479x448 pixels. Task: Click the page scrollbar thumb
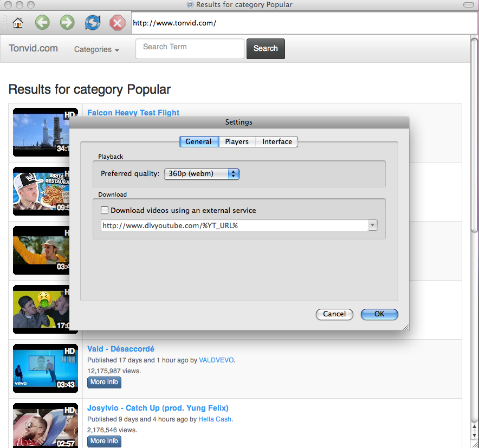point(474,135)
